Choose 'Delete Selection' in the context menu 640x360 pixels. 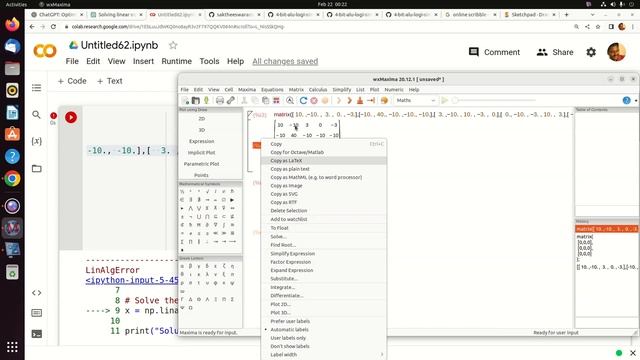324,211
